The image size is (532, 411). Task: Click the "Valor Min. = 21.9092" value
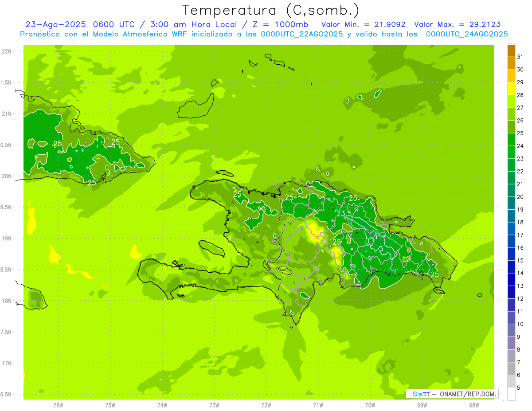coord(363,24)
